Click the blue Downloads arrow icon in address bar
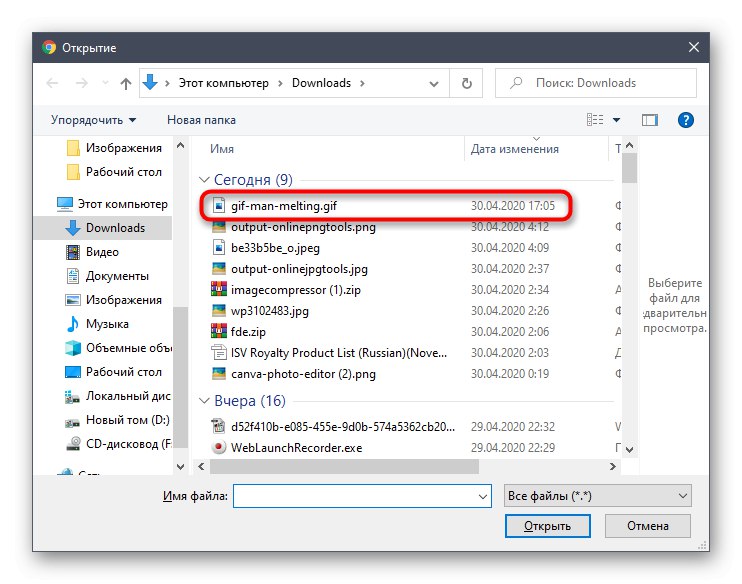Image resolution: width=742 pixels, height=584 pixels. [150, 82]
